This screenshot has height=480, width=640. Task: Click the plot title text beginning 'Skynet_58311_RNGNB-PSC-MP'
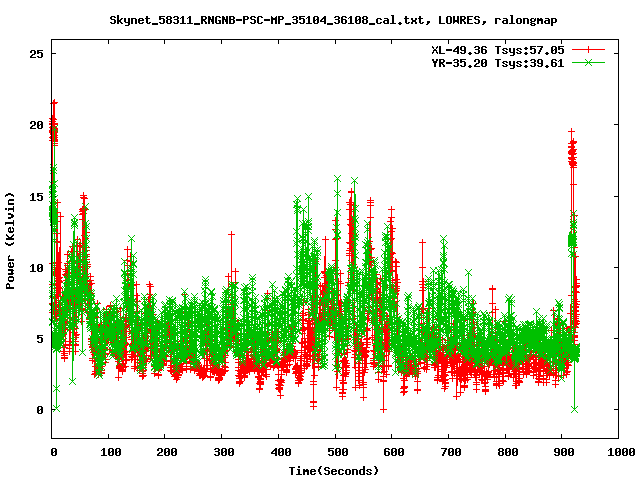point(333,20)
